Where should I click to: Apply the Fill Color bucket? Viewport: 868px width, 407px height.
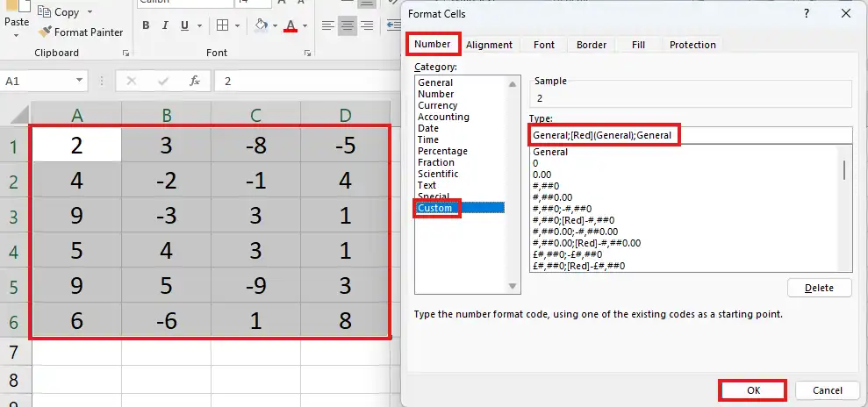click(x=262, y=25)
